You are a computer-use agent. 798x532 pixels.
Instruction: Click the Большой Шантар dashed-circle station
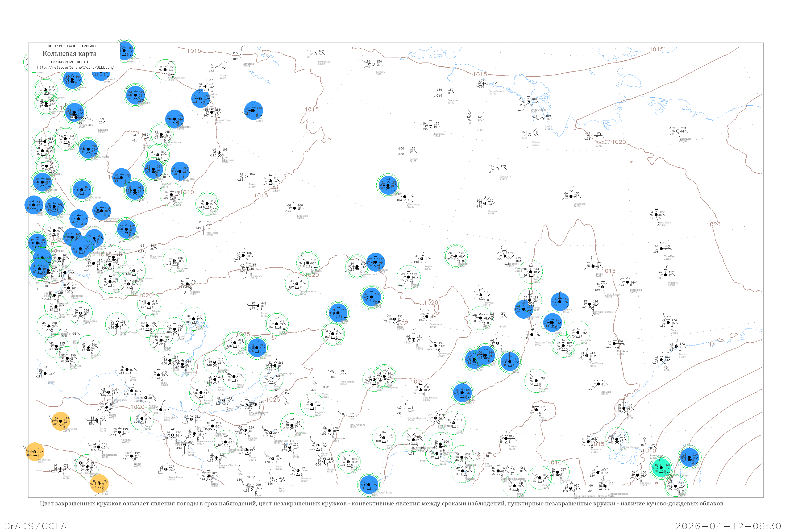pyautogui.click(x=617, y=439)
